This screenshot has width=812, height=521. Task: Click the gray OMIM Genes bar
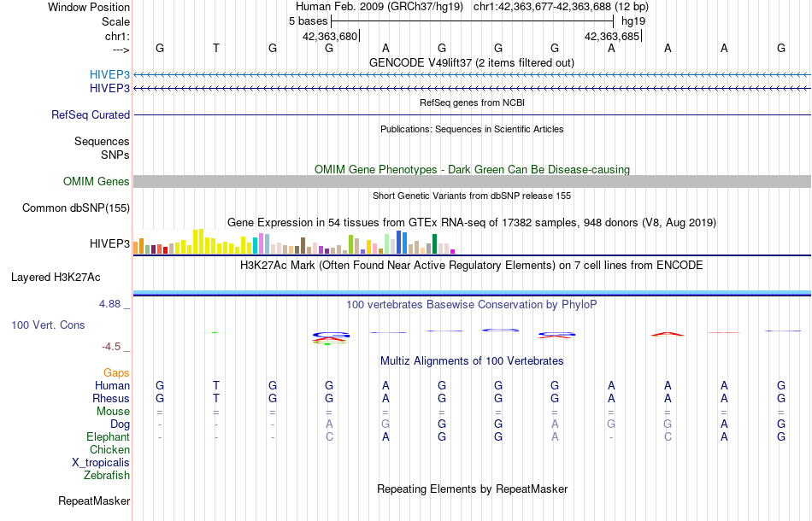tap(473, 181)
